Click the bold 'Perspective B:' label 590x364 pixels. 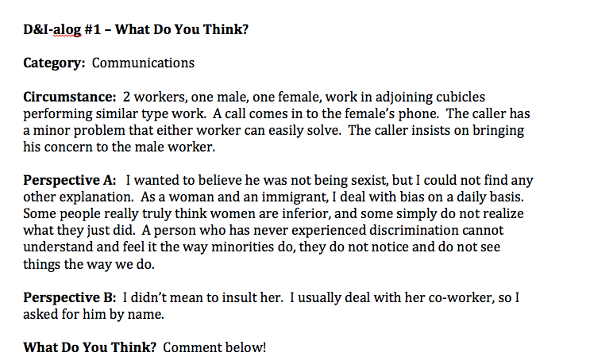pos(70,297)
